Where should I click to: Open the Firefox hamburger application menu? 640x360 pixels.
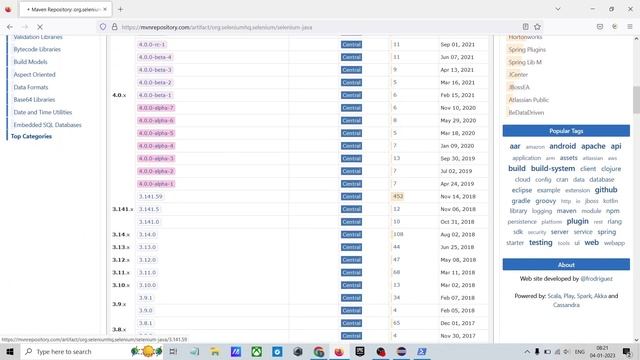click(x=630, y=27)
